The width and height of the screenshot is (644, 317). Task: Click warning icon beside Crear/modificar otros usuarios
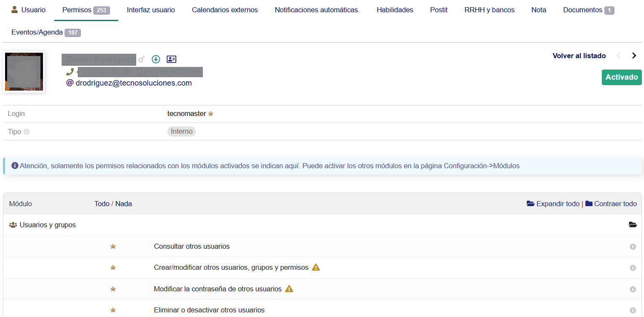click(315, 267)
